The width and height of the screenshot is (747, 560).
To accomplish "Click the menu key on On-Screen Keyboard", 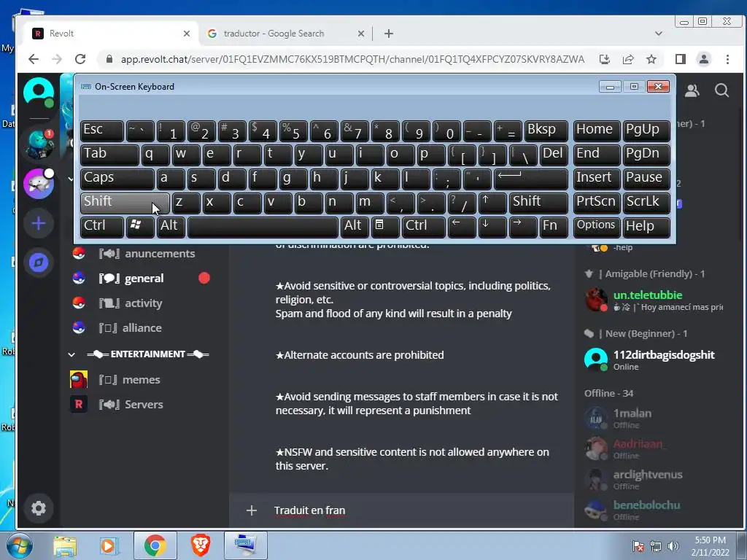I will click(x=385, y=226).
